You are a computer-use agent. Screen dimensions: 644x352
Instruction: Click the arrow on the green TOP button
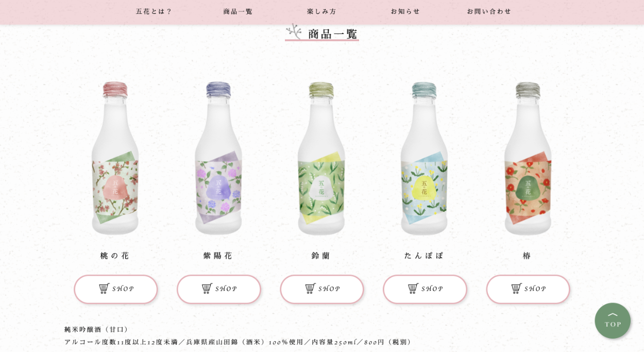coord(613,314)
